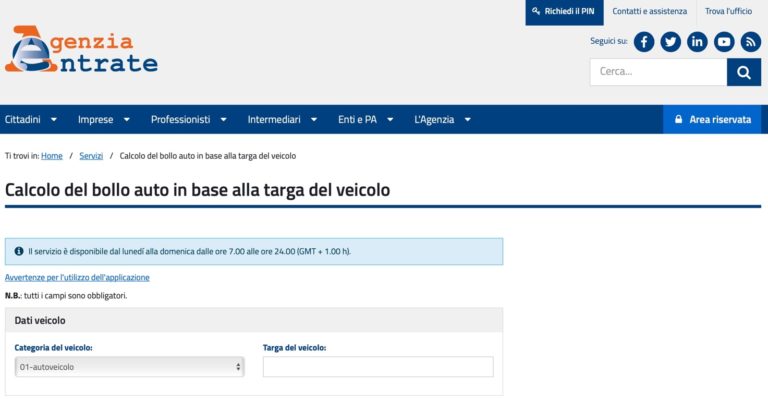Expand the Cittadini menu

point(31,119)
